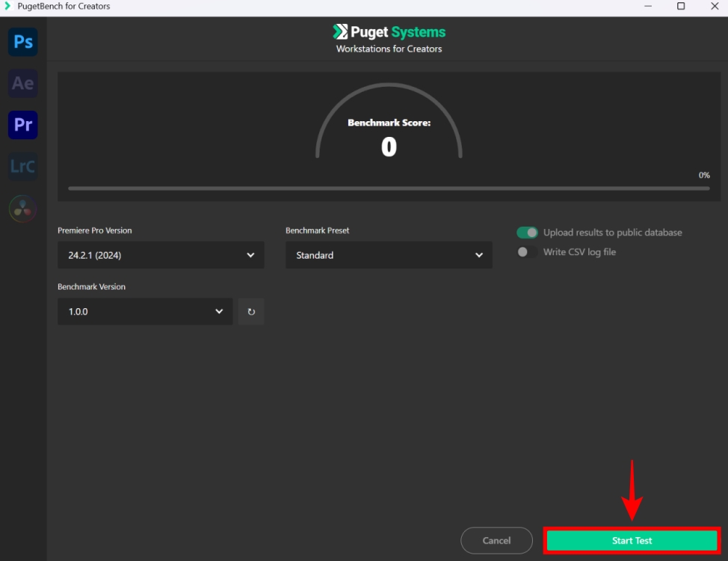Toggle Upload results to public database
The height and width of the screenshot is (561, 728).
(527, 233)
